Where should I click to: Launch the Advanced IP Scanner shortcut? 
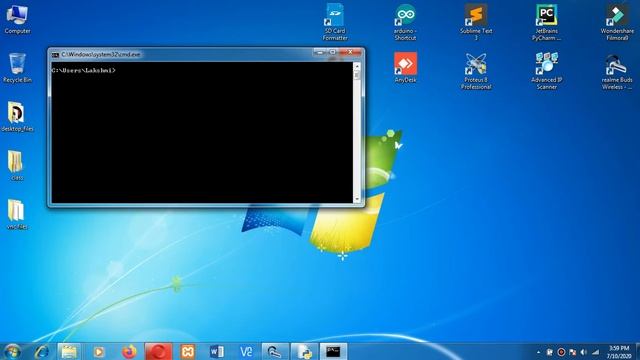click(x=547, y=71)
